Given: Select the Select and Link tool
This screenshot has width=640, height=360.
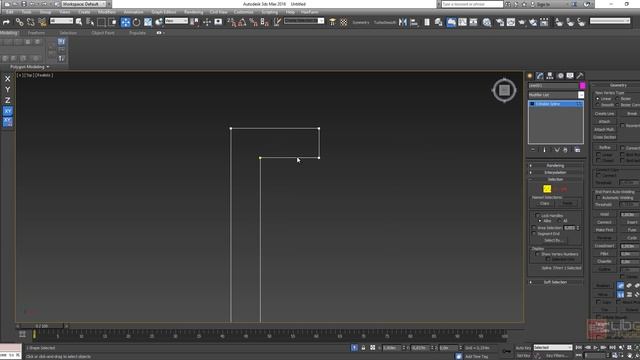Looking at the screenshot, I should (19, 22).
